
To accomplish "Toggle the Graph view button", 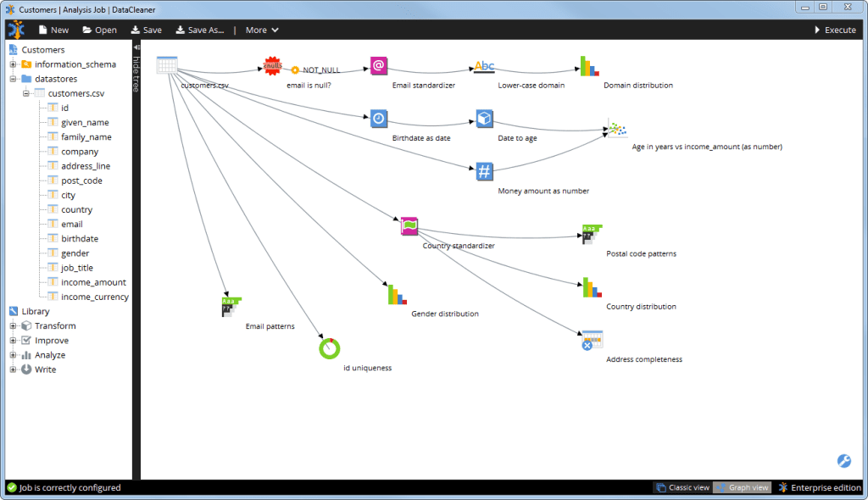I will (x=743, y=488).
